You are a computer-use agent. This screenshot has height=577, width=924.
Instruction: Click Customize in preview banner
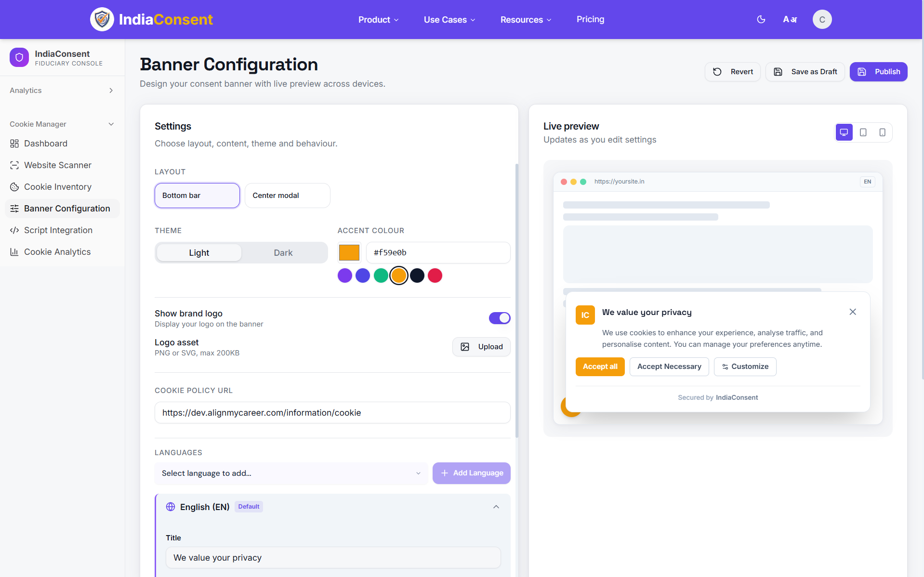tap(745, 367)
